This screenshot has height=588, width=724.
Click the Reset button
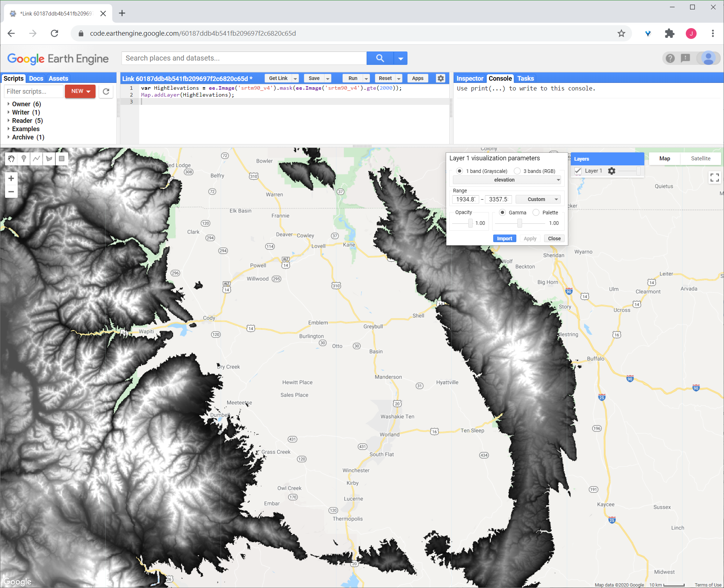pyautogui.click(x=385, y=79)
